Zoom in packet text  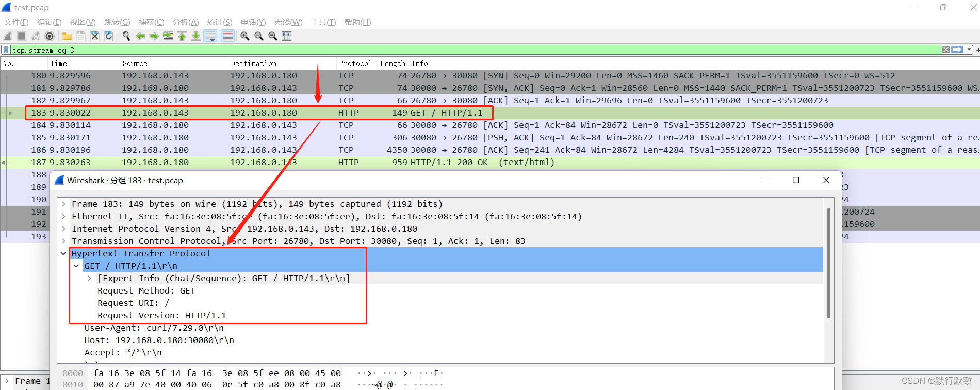click(245, 36)
